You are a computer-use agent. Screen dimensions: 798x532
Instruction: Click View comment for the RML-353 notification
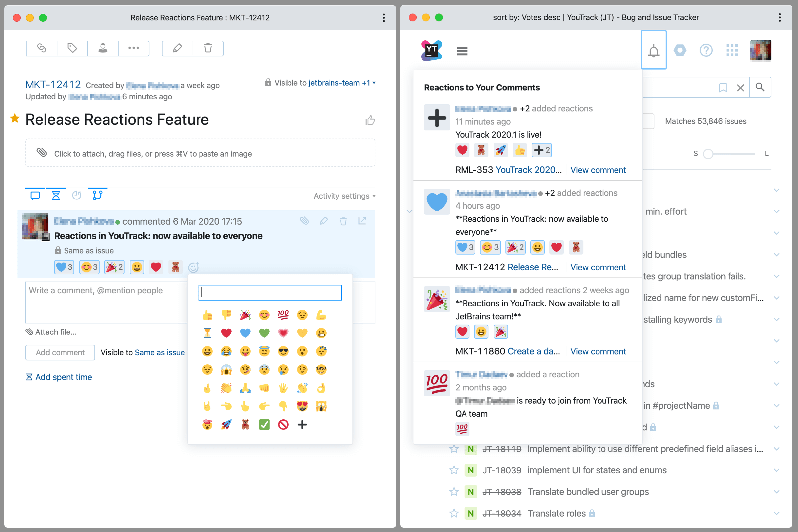598,170
